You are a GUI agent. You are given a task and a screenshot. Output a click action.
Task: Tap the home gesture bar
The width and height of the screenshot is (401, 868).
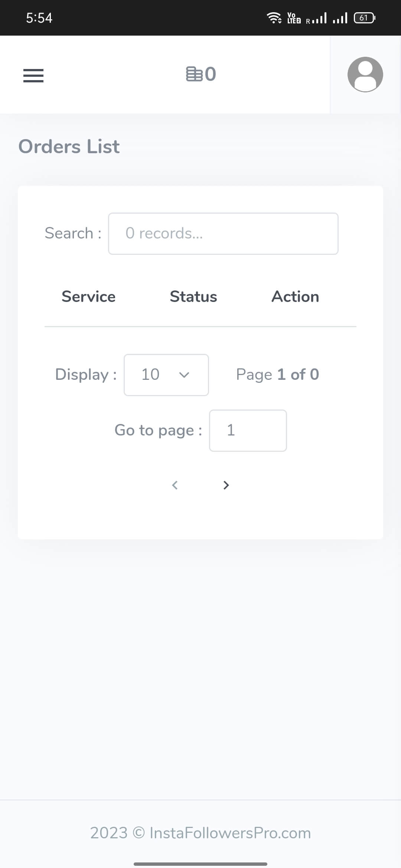click(x=200, y=864)
